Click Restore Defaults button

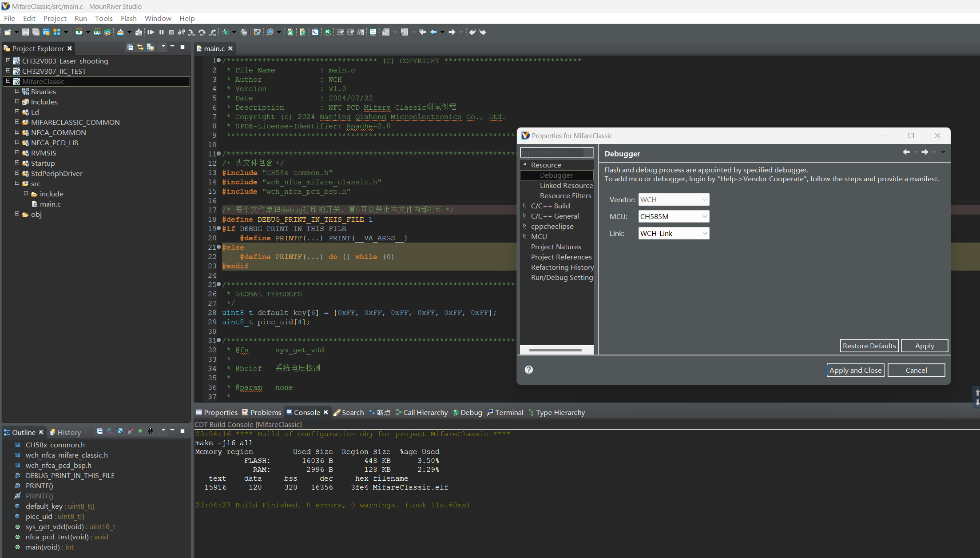click(x=869, y=346)
